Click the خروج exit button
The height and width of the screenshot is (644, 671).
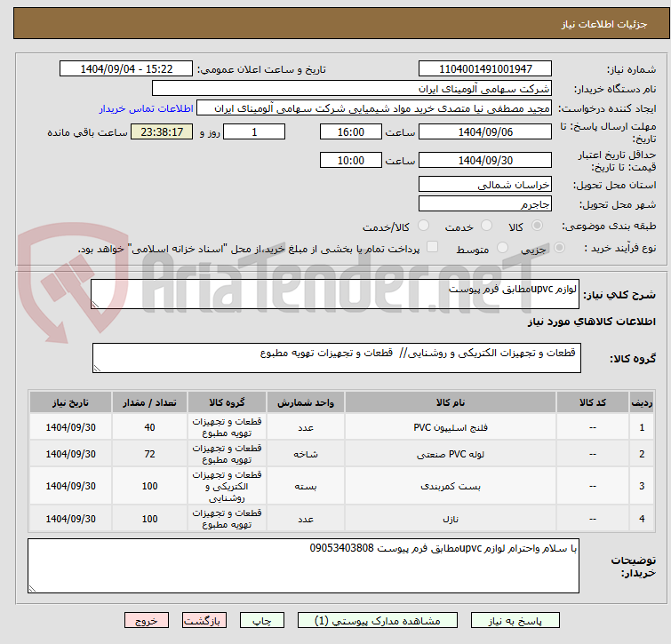click(x=147, y=621)
